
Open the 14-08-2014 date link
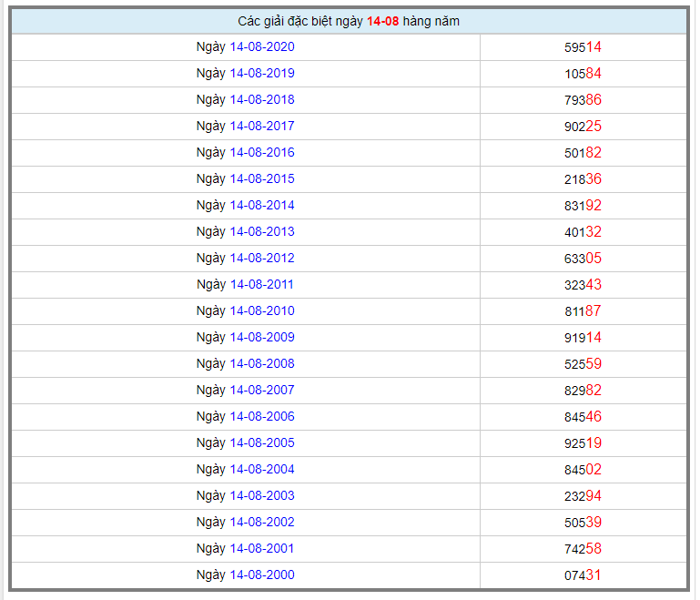coord(262,206)
